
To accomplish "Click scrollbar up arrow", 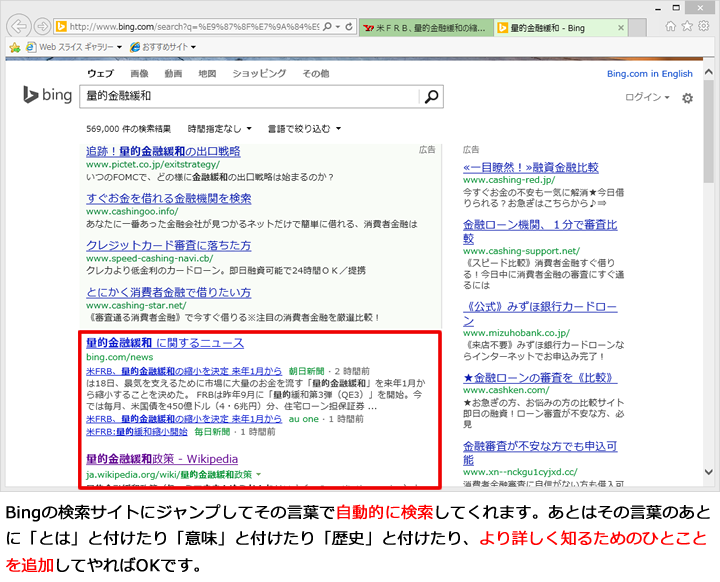I will point(709,72).
